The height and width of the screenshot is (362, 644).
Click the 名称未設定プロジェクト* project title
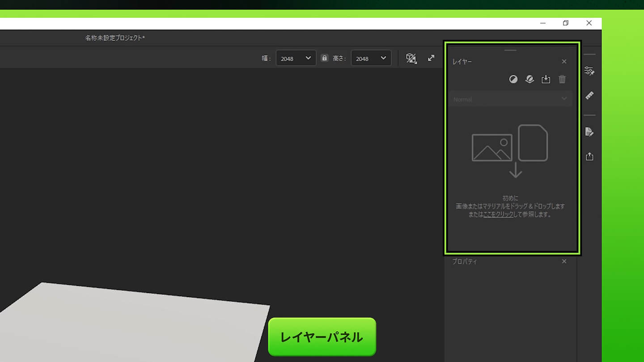[x=115, y=38]
